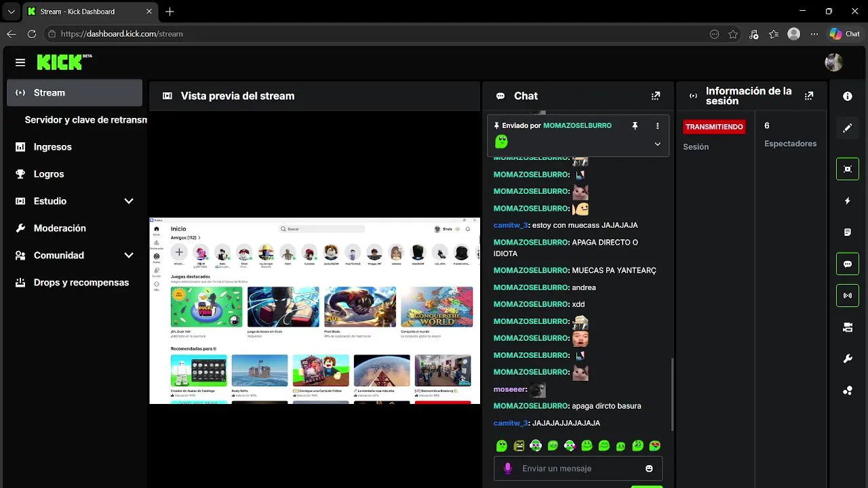Viewport: 868px width, 488px height.
Task: Click into the Enviar un mensaje field
Action: [578, 468]
